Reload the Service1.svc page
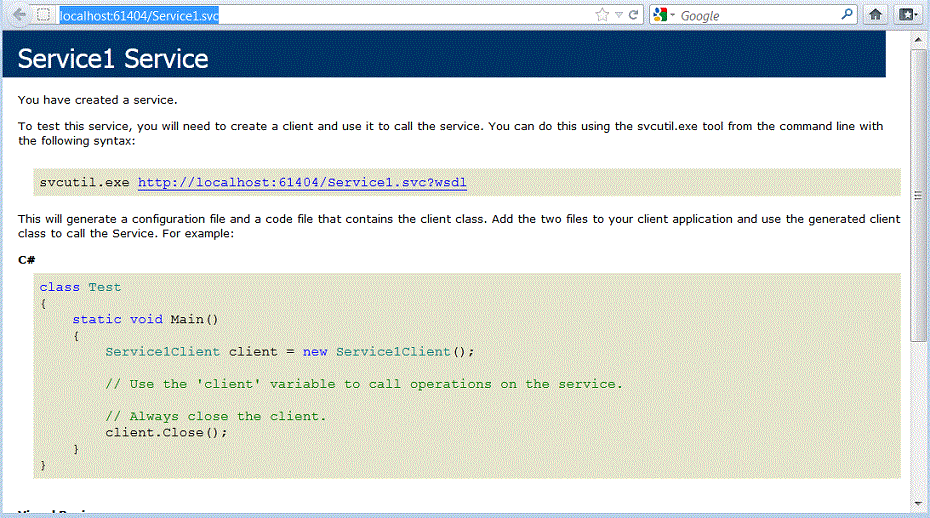930x518 pixels. pos(634,15)
